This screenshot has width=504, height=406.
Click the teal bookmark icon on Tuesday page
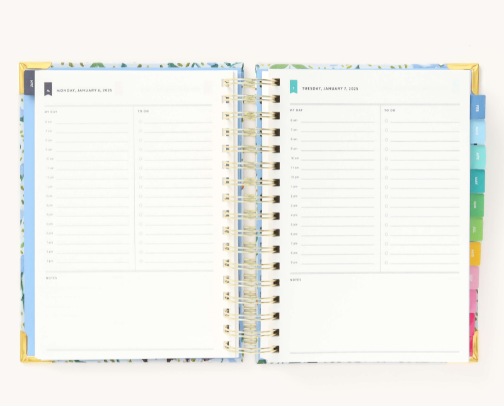point(293,87)
